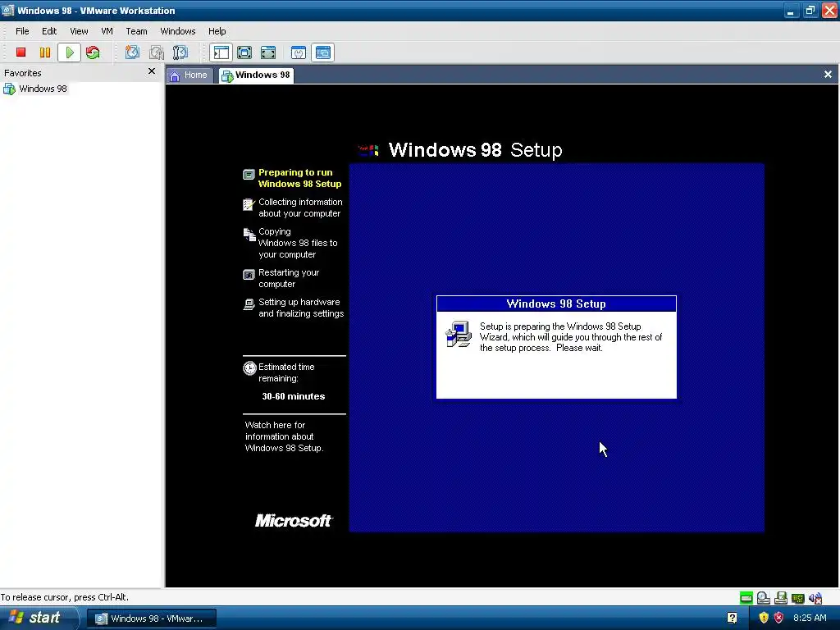Click the yellow security shield tray icon
The height and width of the screenshot is (630, 840).
(764, 618)
